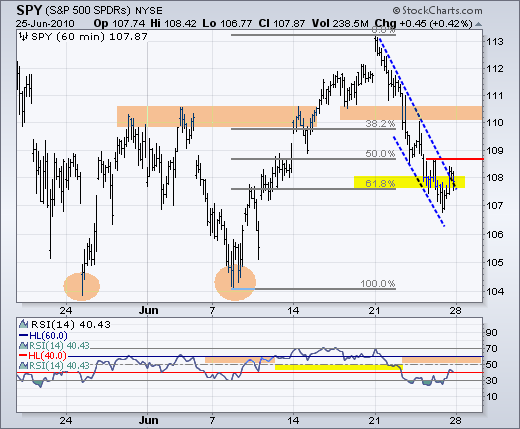The image size is (520, 429).
Task: Click the Cl 107.87 close value
Action: pos(282,24)
